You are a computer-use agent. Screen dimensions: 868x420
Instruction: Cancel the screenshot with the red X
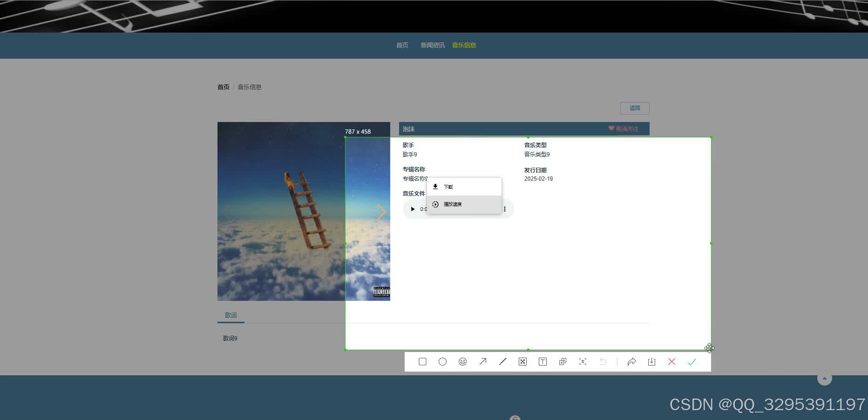pyautogui.click(x=671, y=362)
